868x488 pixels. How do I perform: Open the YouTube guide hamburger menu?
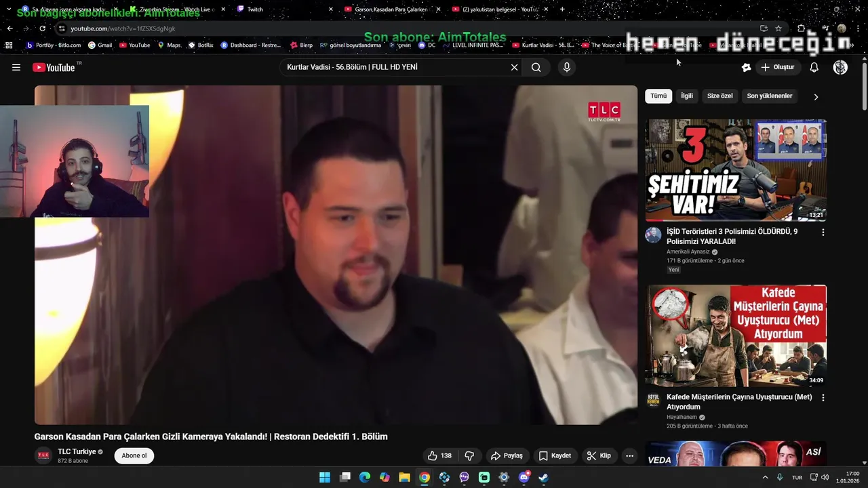16,67
